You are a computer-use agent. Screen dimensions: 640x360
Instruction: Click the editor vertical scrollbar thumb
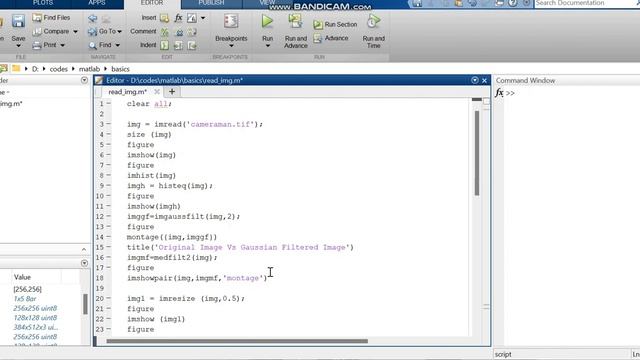click(x=476, y=152)
